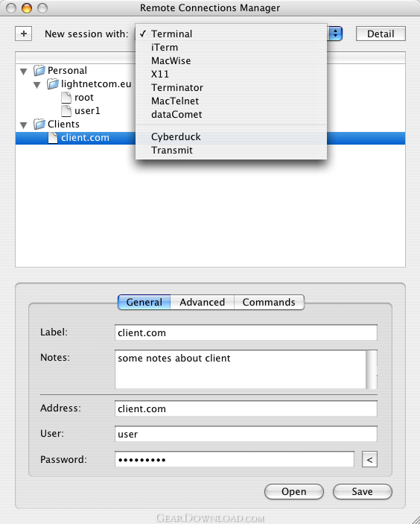Click the session popup blue arrow control
This screenshot has height=524, width=420.
coord(335,34)
